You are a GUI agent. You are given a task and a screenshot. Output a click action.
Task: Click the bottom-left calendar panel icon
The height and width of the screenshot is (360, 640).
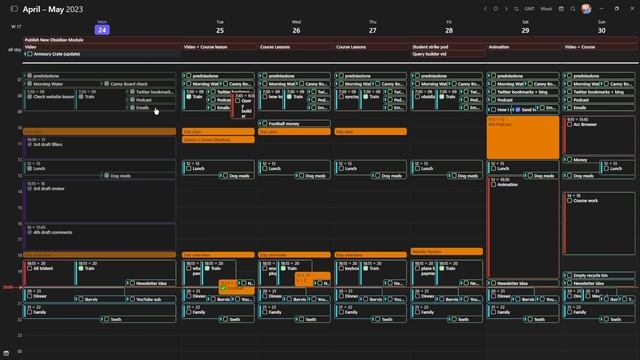pos(6,353)
